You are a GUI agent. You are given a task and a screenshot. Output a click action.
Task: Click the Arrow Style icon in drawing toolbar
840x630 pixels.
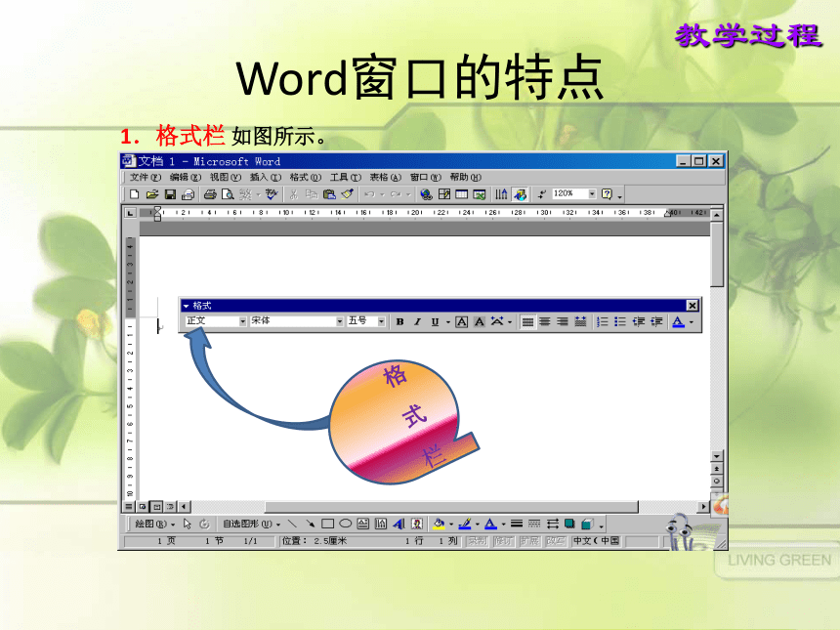pos(552,524)
